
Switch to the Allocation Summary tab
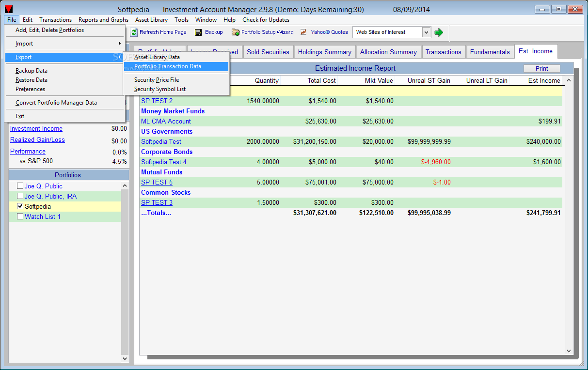(388, 52)
